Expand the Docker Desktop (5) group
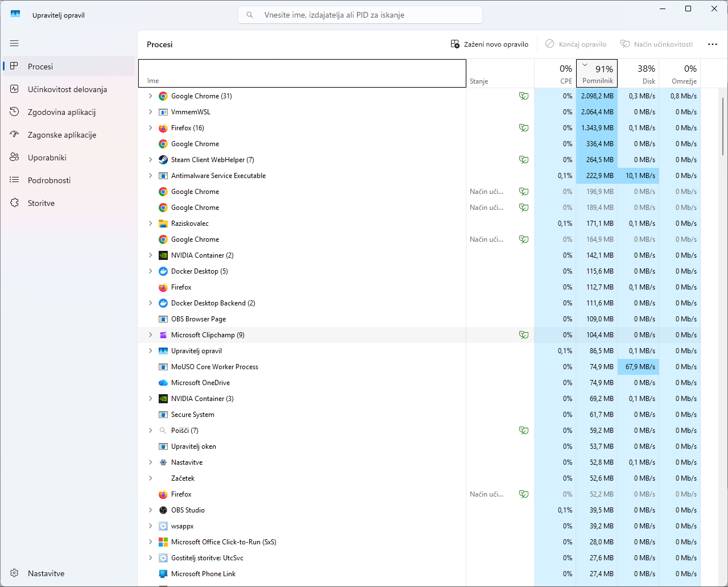Screen dimensions: 728x587 click(151, 271)
